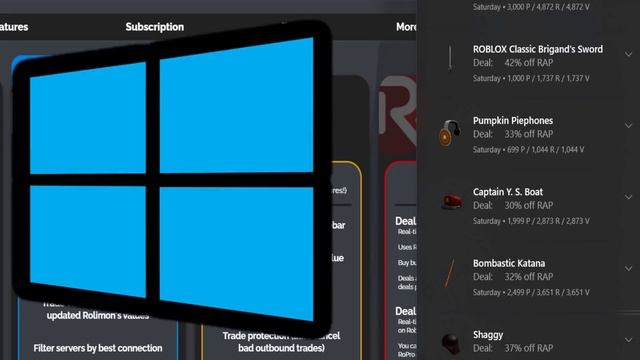This screenshot has height=360, width=640.
Task: Click 'updated Rolimon's values' feature text
Action: click(98, 316)
